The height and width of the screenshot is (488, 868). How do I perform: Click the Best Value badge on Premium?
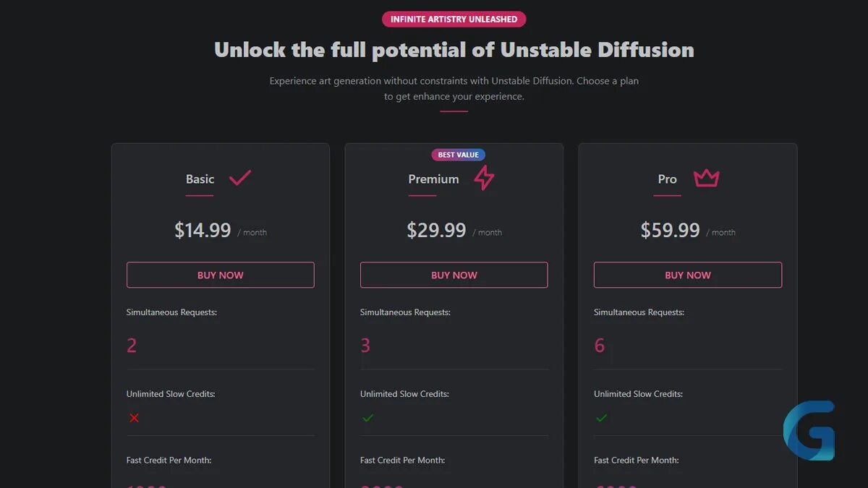point(458,155)
